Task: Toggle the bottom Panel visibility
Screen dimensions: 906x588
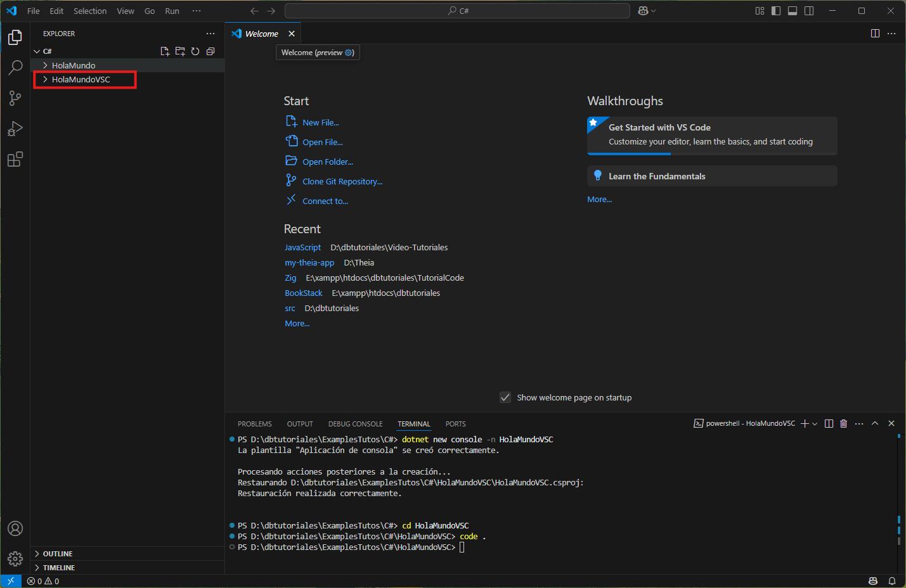Action: [x=793, y=11]
